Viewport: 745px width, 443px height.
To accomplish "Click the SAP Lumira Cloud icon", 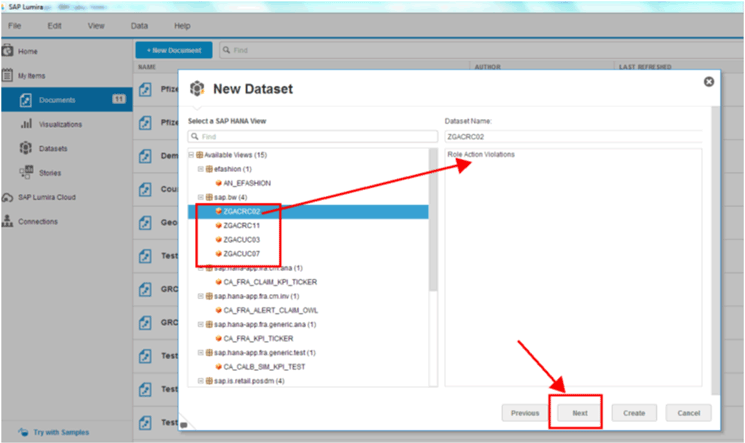I will pyautogui.click(x=7, y=197).
